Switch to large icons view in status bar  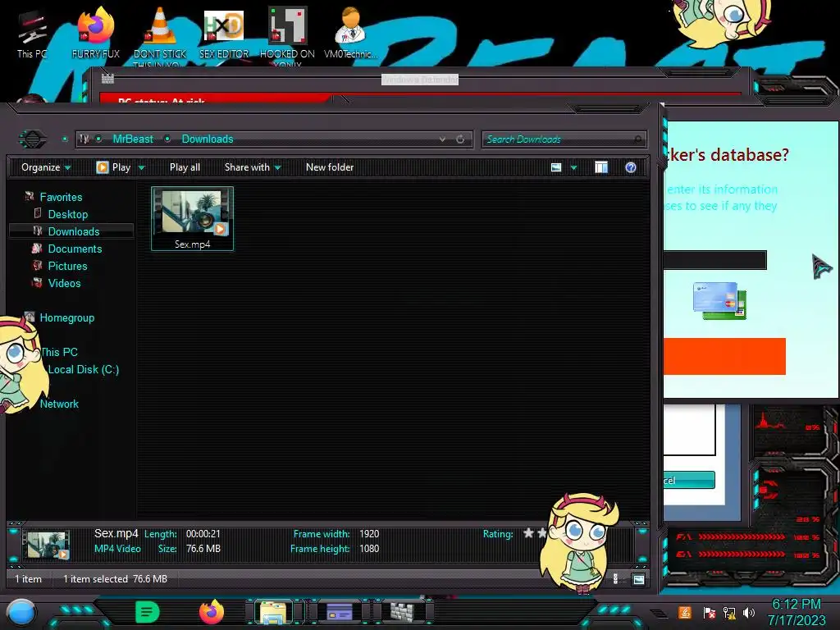click(x=638, y=579)
